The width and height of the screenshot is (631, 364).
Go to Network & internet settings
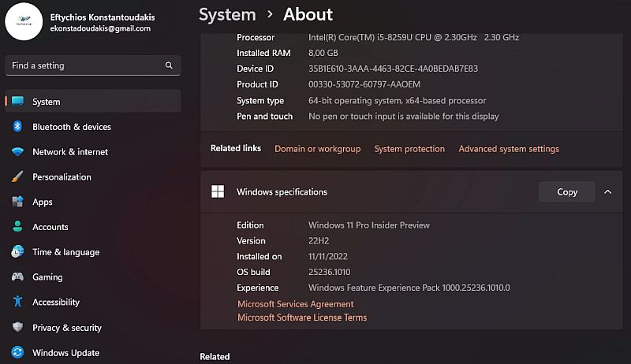93,152
